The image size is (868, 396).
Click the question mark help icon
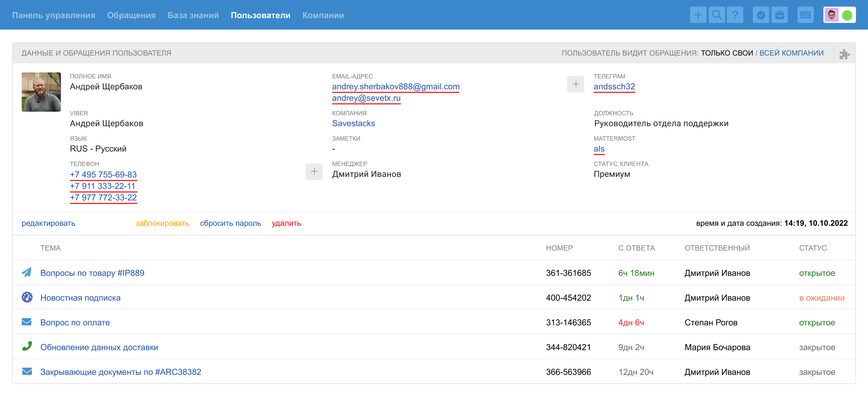pos(735,15)
